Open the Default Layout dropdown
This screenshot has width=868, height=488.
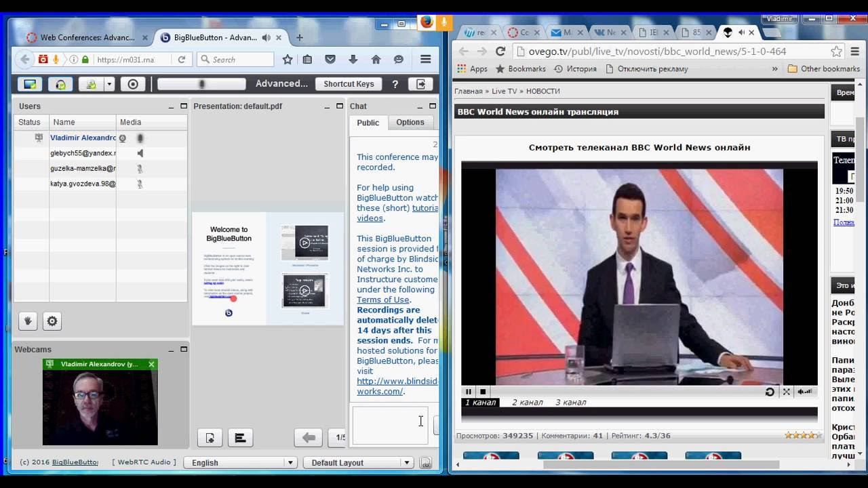[x=358, y=463]
